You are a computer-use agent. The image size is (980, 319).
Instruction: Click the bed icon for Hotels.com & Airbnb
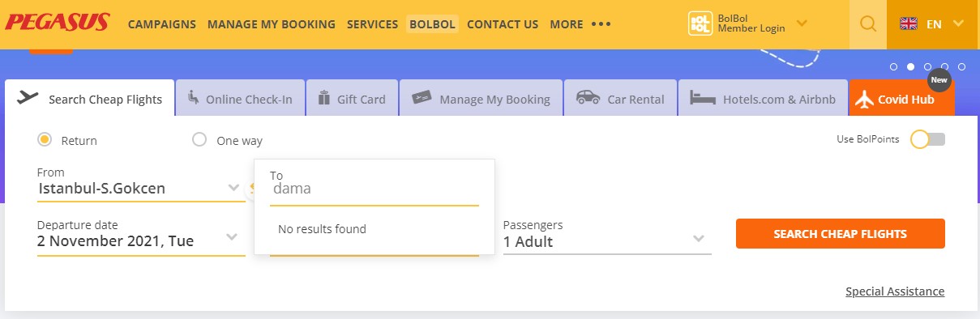(x=702, y=99)
